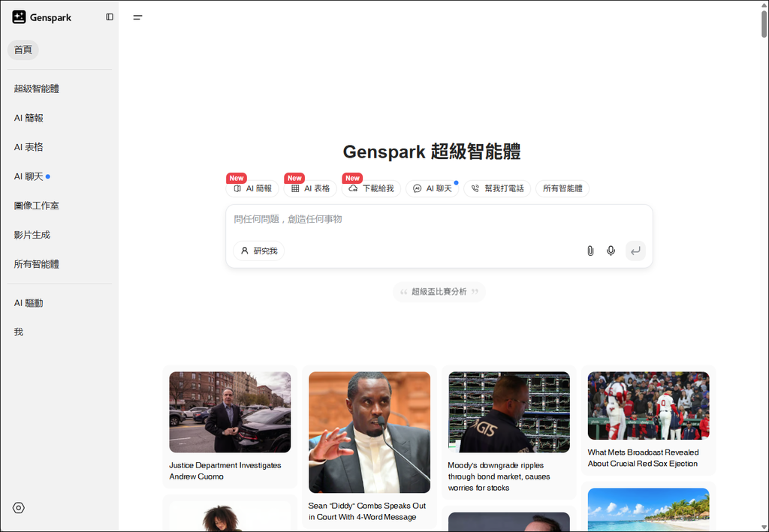Toggle the top menu lines icon

point(138,17)
